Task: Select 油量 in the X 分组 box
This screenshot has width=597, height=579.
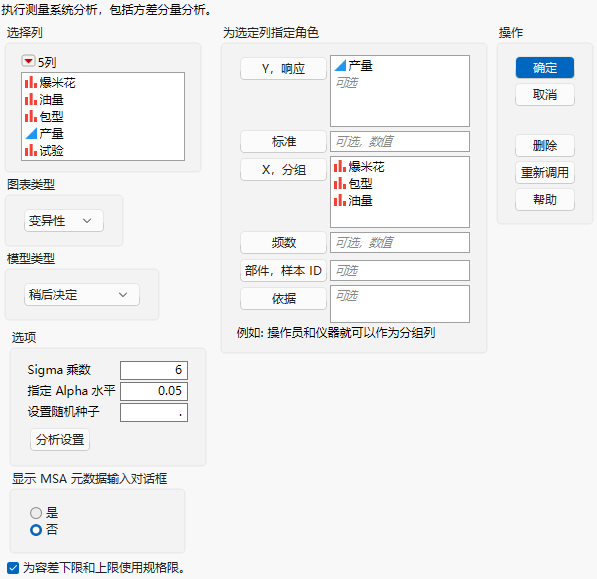Action: 360,201
